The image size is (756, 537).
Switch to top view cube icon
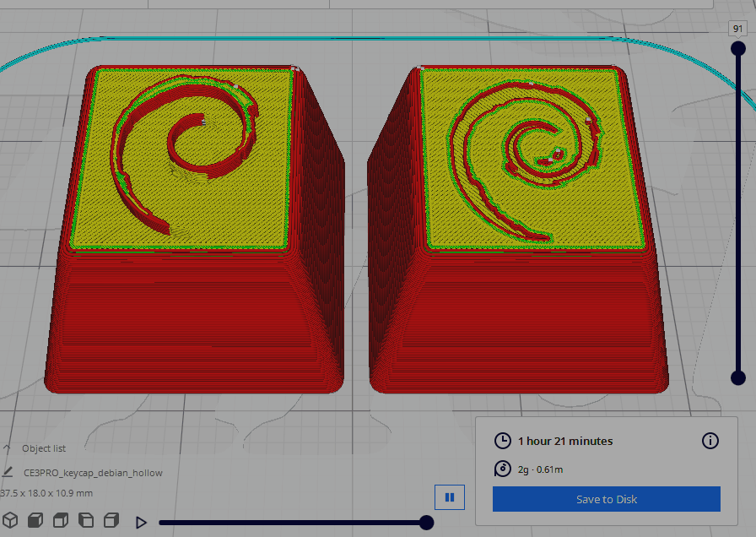click(60, 520)
